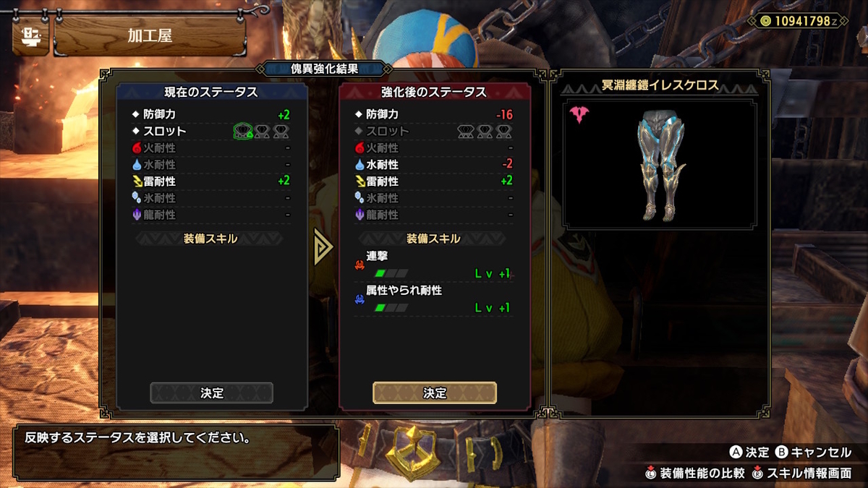The image size is (868, 488).
Task: Click the fire resistance icon in enhanced status
Action: click(x=359, y=148)
